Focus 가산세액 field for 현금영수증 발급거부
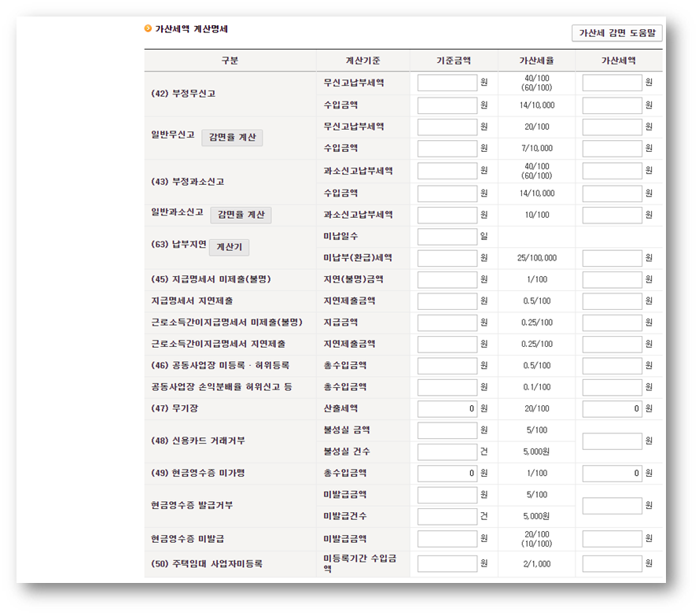This screenshot has height=616, width=699. [x=612, y=506]
